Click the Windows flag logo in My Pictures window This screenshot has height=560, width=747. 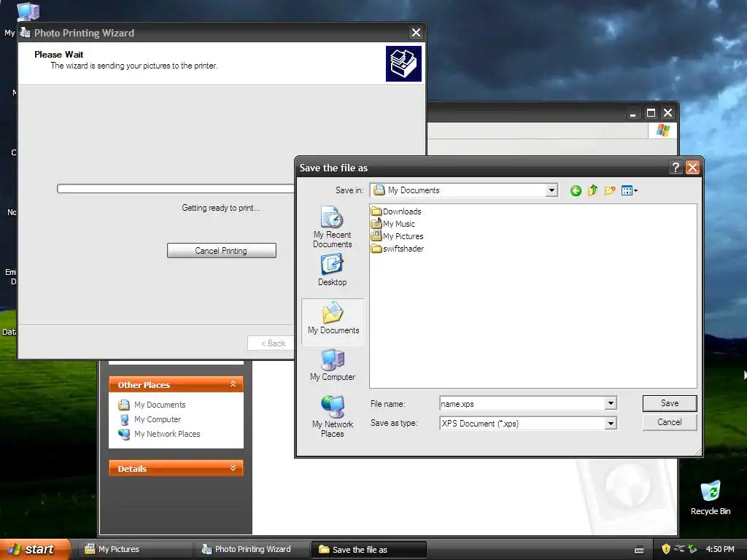662,131
